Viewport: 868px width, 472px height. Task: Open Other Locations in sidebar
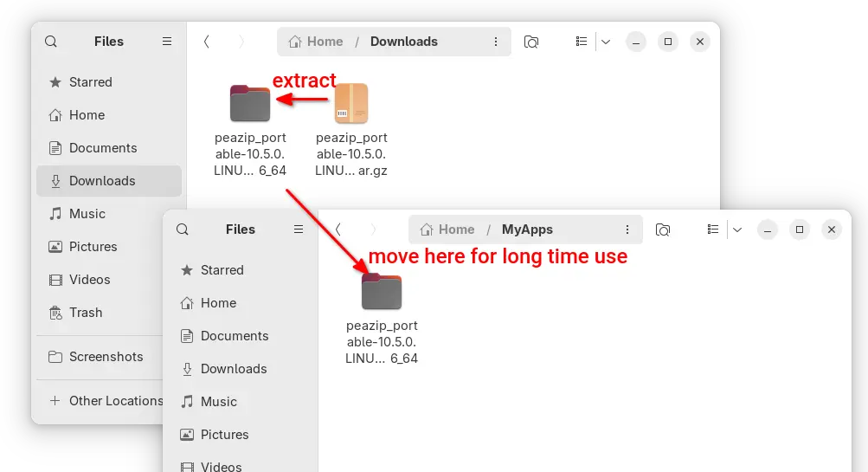(x=100, y=400)
